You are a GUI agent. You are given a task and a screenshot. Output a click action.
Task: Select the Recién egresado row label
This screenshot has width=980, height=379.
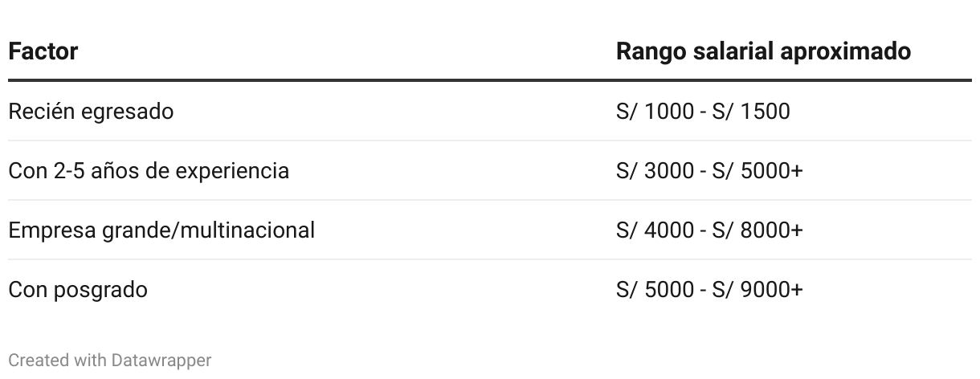pyautogui.click(x=91, y=111)
